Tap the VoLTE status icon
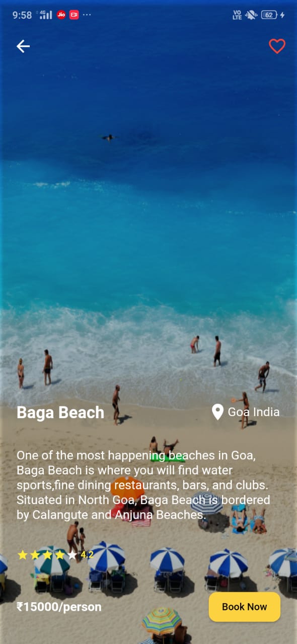The width and height of the screenshot is (297, 644). tap(237, 15)
